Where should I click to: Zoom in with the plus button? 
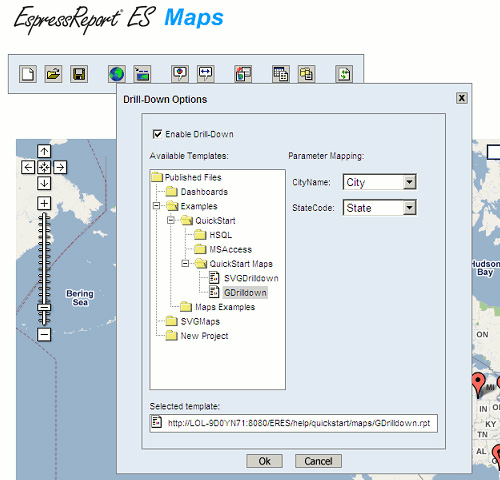44,203
